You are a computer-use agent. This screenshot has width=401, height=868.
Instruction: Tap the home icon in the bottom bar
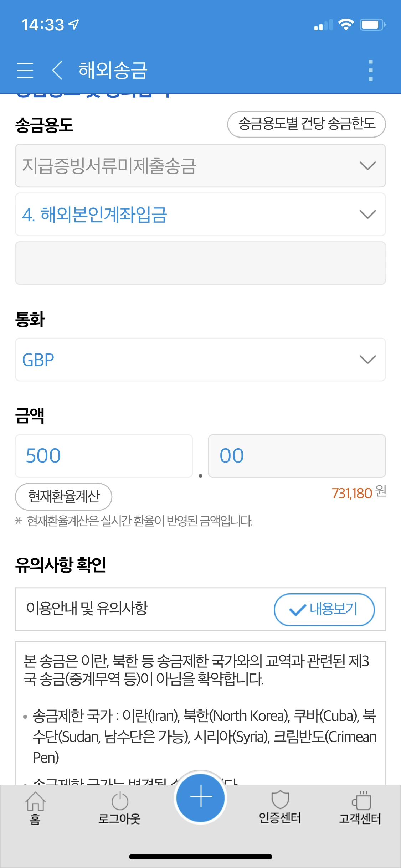click(x=35, y=801)
